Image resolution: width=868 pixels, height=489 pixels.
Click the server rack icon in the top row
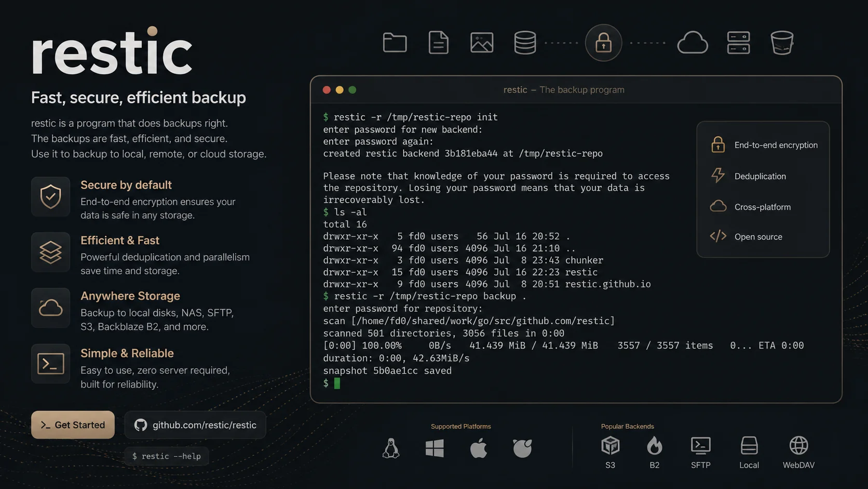pyautogui.click(x=738, y=43)
